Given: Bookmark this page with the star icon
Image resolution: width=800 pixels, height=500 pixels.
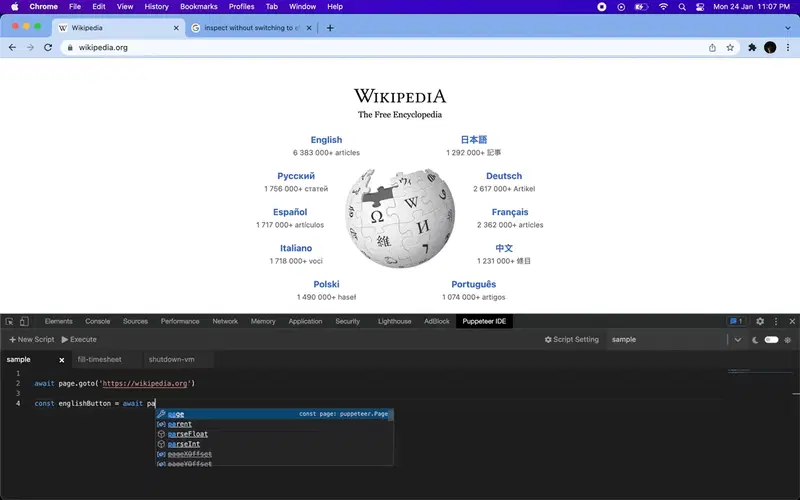Looking at the screenshot, I should 730,47.
